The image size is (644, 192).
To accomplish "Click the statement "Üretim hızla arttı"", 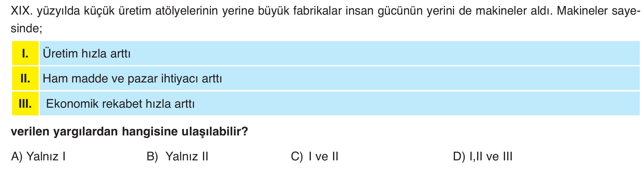I will pyautogui.click(x=87, y=54).
